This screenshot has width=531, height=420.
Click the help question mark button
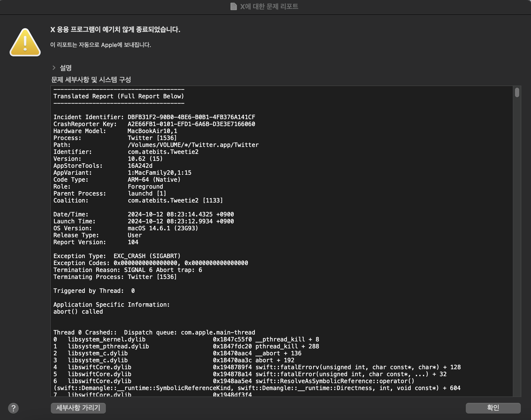click(x=13, y=408)
